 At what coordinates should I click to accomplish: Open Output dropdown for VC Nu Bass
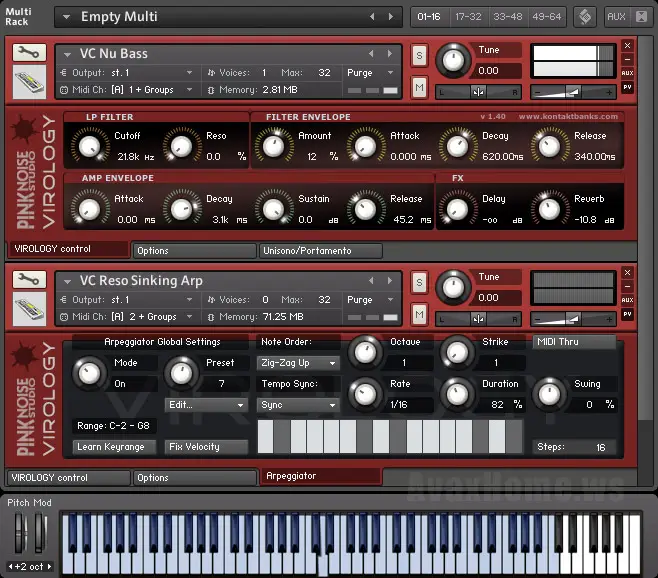pyautogui.click(x=190, y=73)
